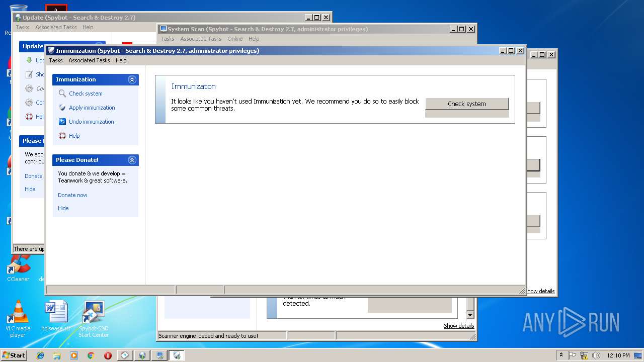This screenshot has height=362, width=644.
Task: Launch Opera browser from taskbar
Action: (x=108, y=355)
